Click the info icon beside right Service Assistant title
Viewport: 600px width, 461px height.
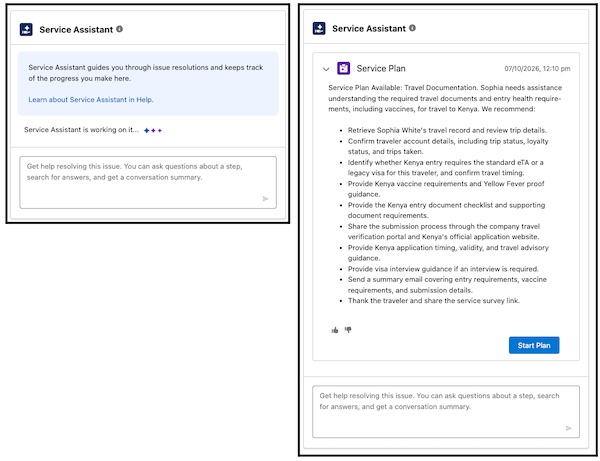pos(412,28)
